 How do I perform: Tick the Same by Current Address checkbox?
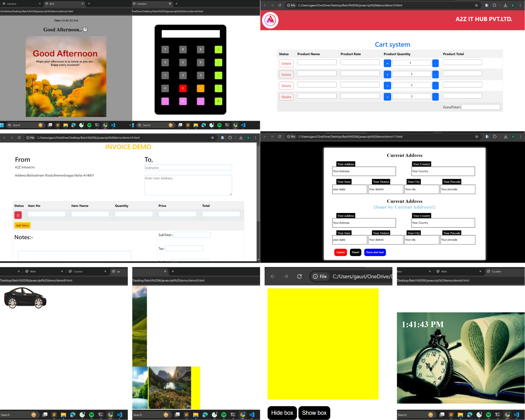434,207
